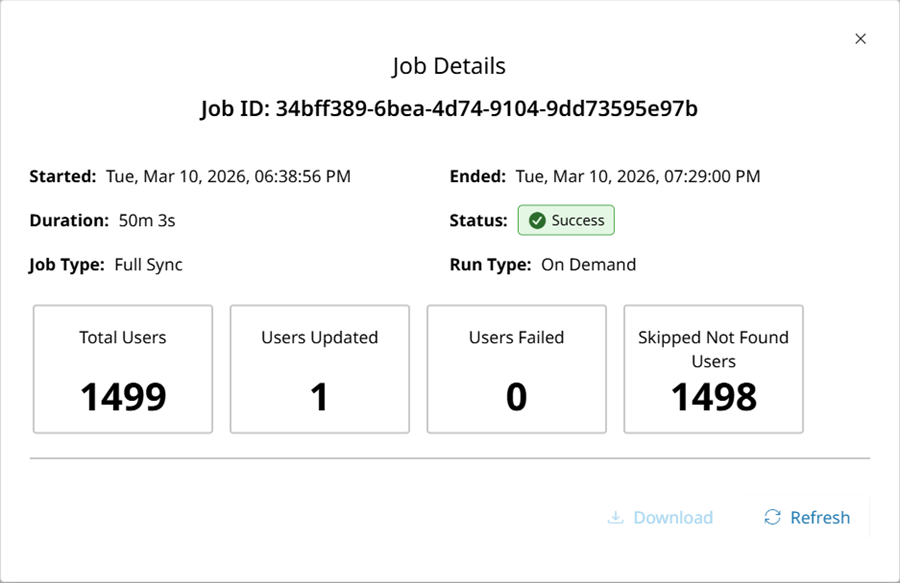This screenshot has width=900, height=583.
Task: Click the Job ID text
Action: pos(449,108)
